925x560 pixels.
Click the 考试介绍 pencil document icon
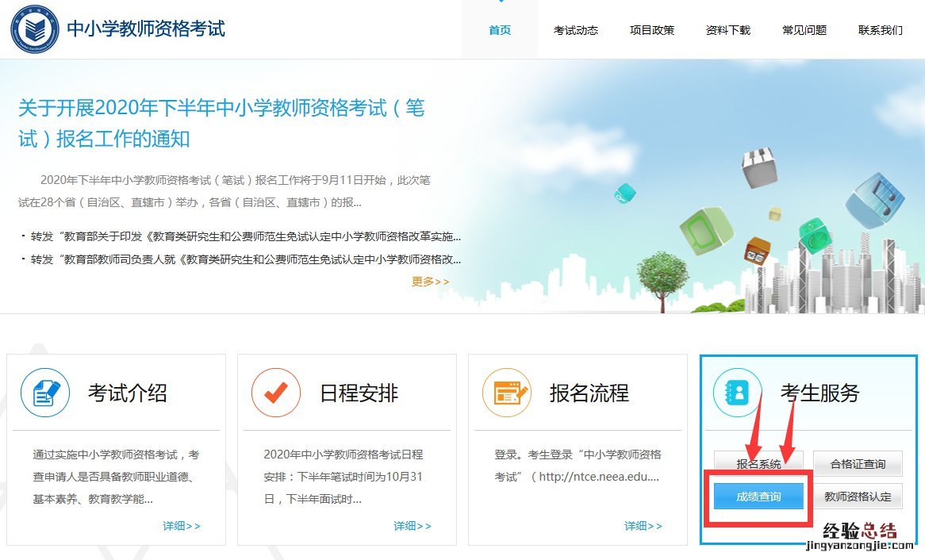pos(45,393)
